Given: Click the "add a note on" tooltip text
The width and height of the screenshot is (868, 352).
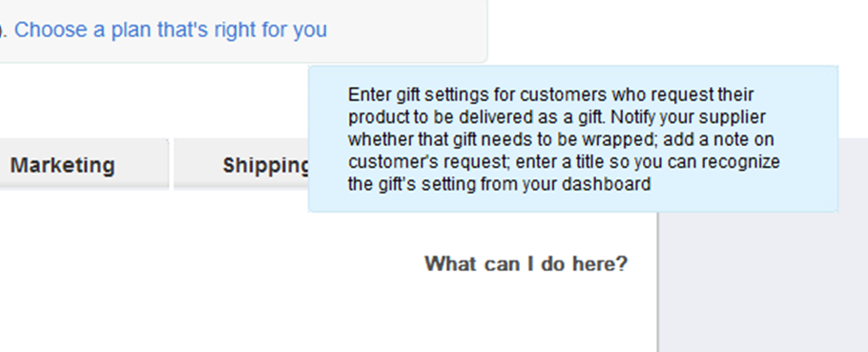Looking at the screenshot, I should [718, 139].
